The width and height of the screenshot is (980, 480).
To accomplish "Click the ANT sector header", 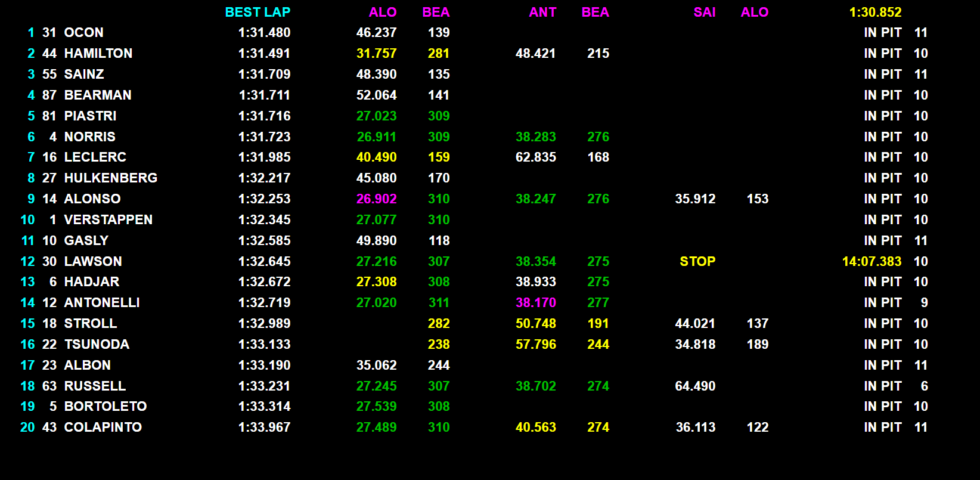I will 542,12.
